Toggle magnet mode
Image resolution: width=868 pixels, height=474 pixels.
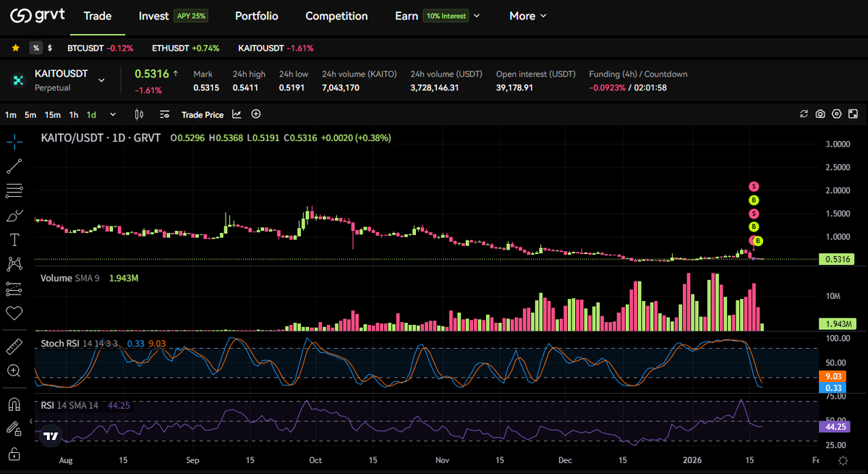click(14, 405)
